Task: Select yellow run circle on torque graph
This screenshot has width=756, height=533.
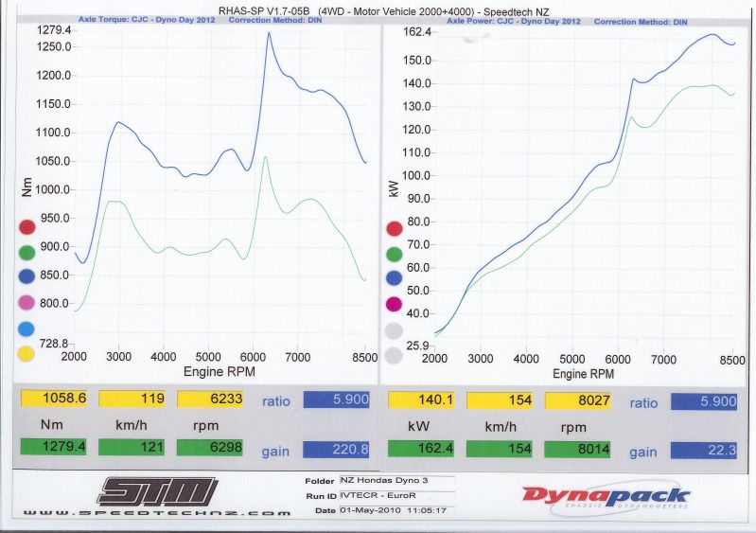Action: [x=26, y=354]
